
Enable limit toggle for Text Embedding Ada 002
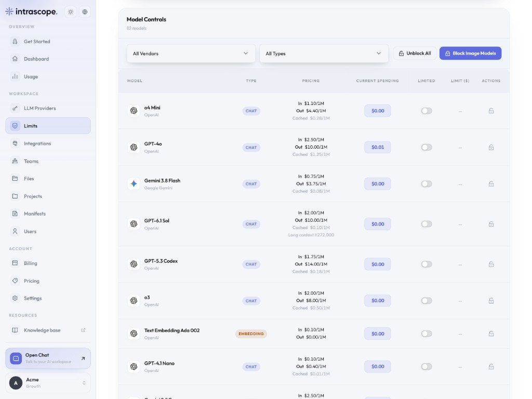point(427,334)
